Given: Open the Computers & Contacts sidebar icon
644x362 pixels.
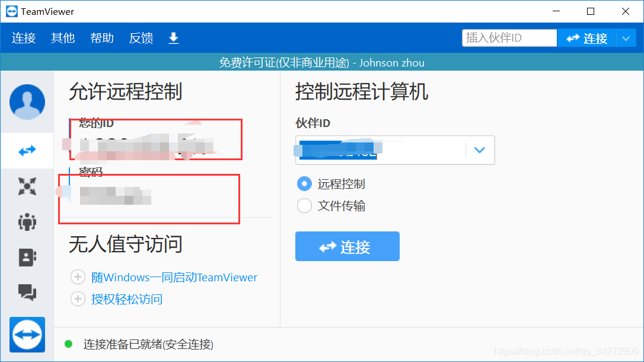Looking at the screenshot, I should pos(27,258).
